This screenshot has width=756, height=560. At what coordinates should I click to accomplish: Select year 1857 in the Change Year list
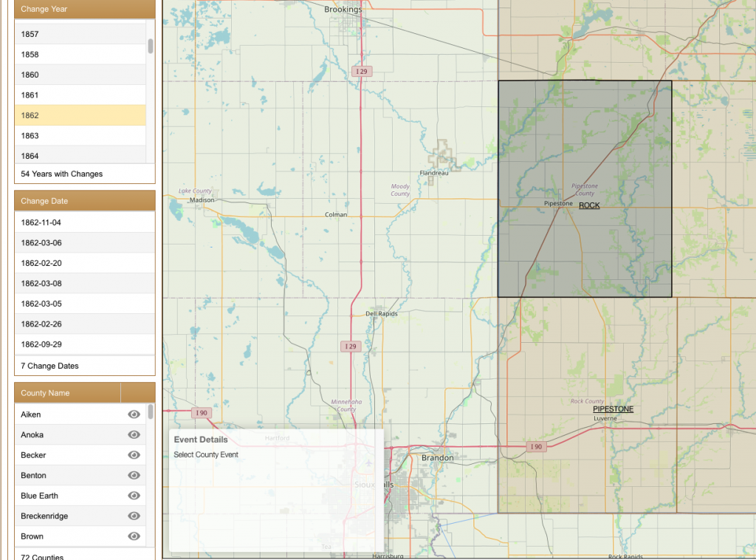[80, 34]
